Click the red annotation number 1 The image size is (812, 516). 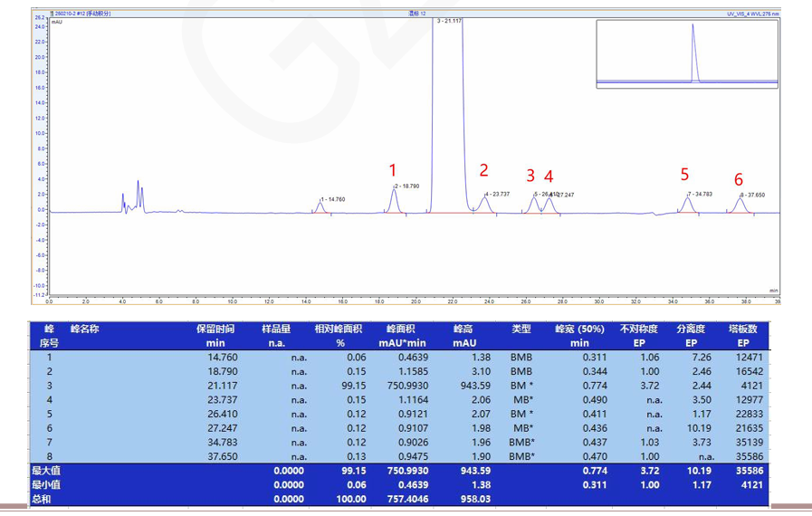point(393,170)
